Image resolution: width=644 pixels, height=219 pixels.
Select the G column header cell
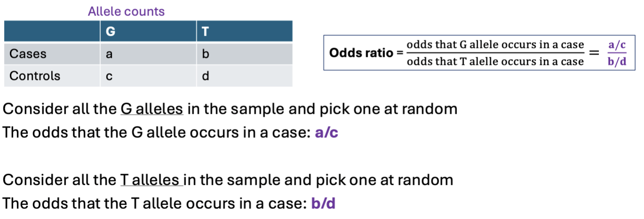pyautogui.click(x=148, y=32)
